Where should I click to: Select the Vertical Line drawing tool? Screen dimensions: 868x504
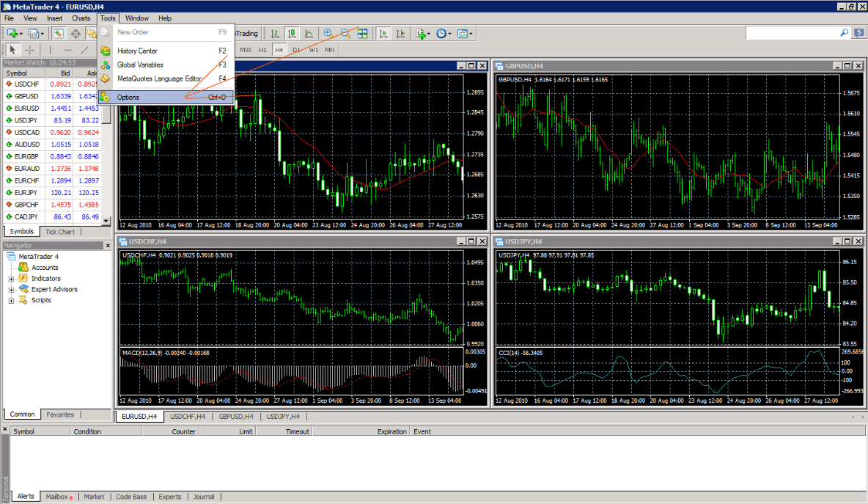click(x=51, y=50)
